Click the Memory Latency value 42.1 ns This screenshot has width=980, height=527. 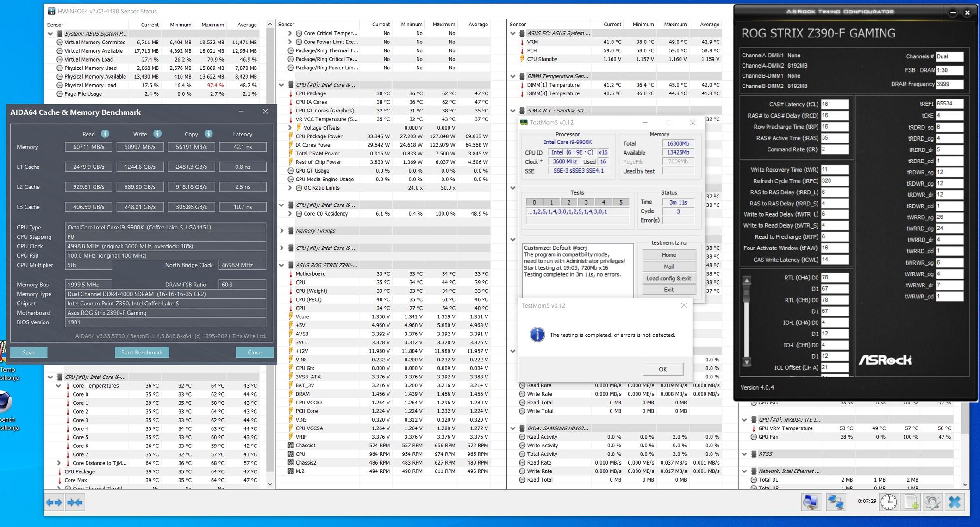(x=243, y=147)
